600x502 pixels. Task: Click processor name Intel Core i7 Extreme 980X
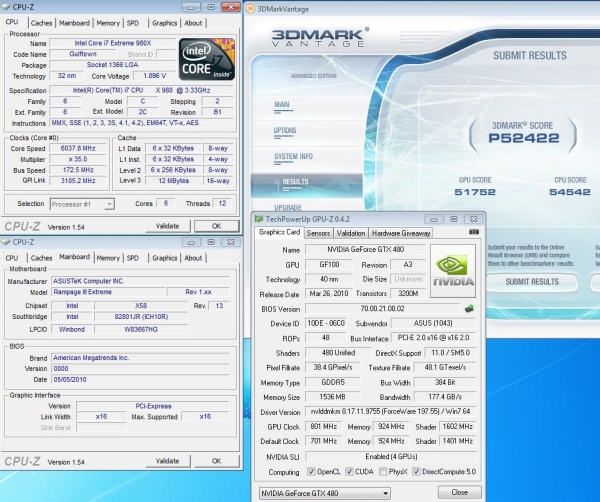tap(113, 43)
